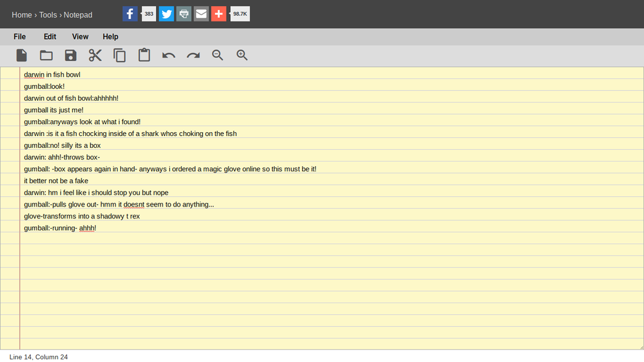644x362 pixels.
Task: Grab the textarea resize handle in corner
Action: pyautogui.click(x=641, y=347)
